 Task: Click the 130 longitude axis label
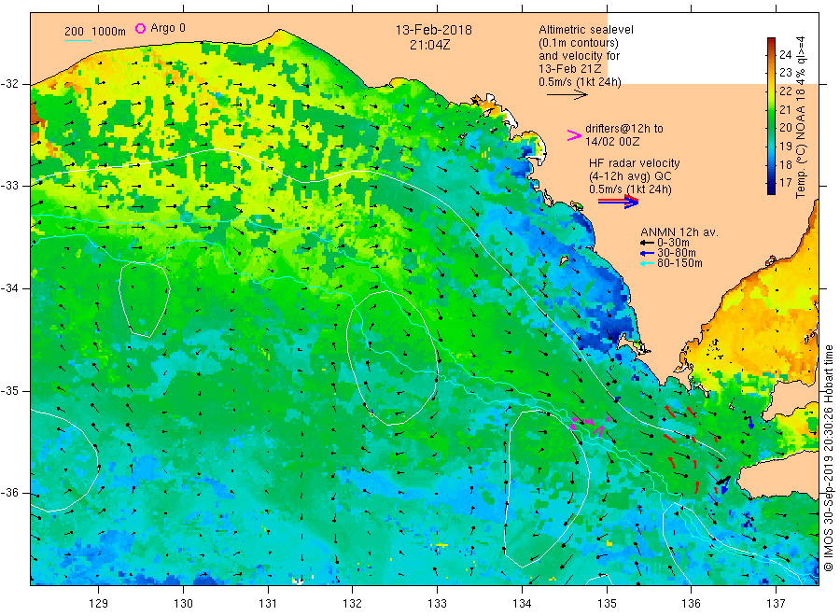[x=183, y=604]
